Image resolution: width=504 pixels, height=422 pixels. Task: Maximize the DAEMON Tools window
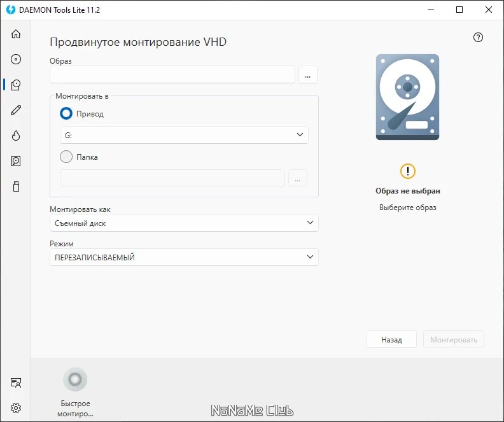[459, 10]
